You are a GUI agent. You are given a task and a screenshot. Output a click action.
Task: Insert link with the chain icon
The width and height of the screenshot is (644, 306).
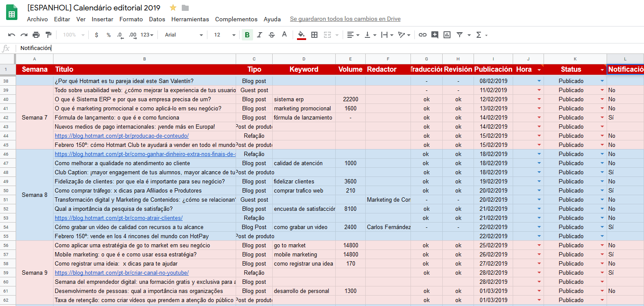[x=422, y=35]
